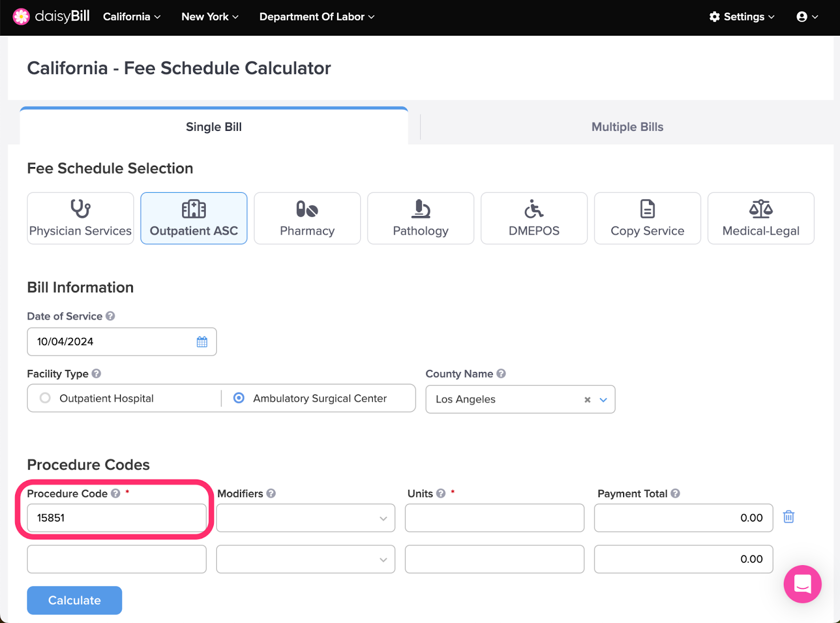Select the Physician Services fee schedule

[80, 218]
